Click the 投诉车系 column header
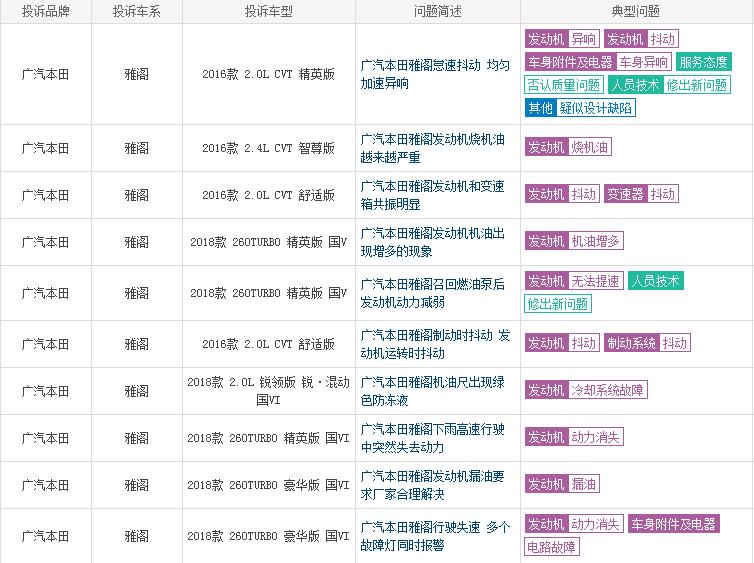Viewport: 754px width, 563px height. tap(137, 11)
